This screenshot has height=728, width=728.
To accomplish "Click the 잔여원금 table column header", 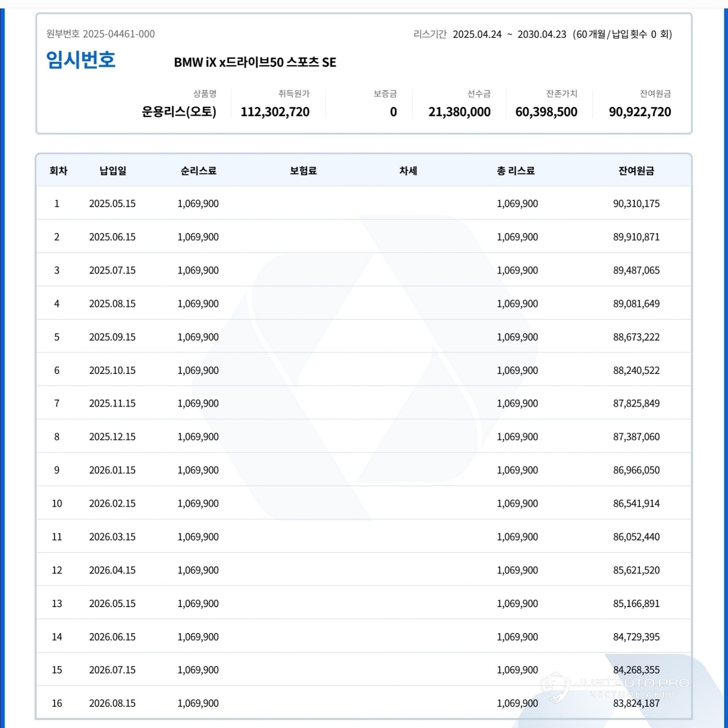I will point(636,171).
